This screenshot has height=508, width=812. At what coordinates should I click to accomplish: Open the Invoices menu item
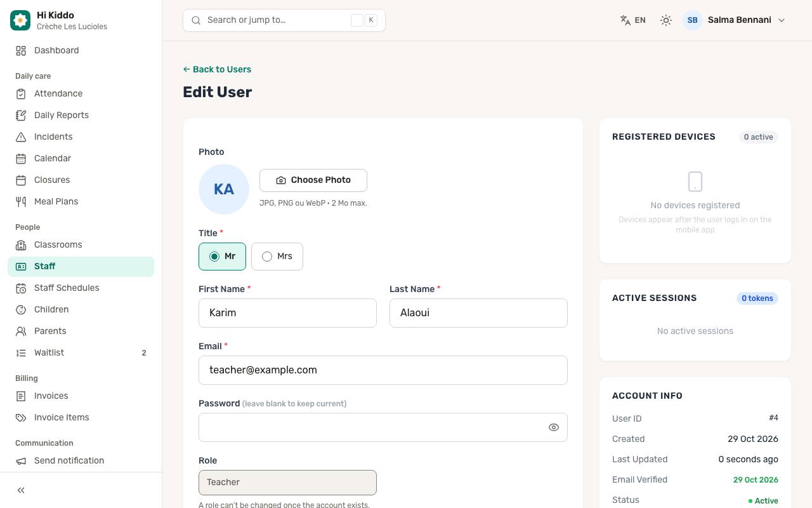tap(81, 396)
